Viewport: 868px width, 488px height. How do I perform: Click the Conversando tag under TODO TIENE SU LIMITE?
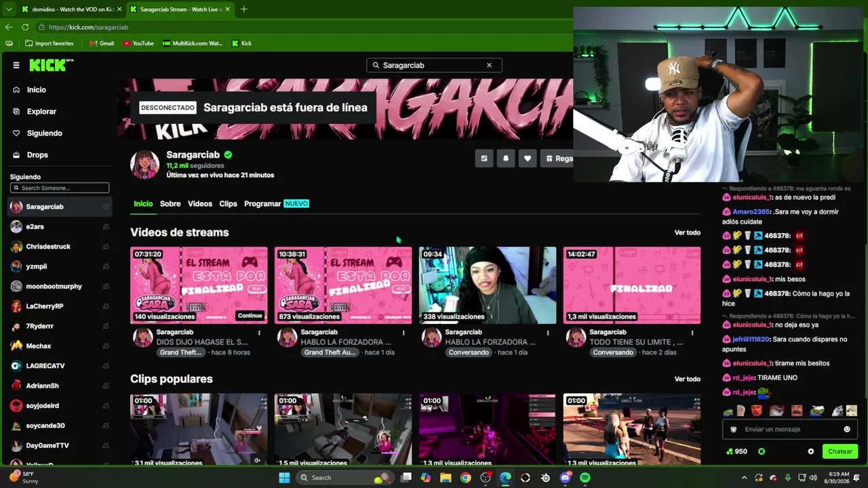click(613, 352)
